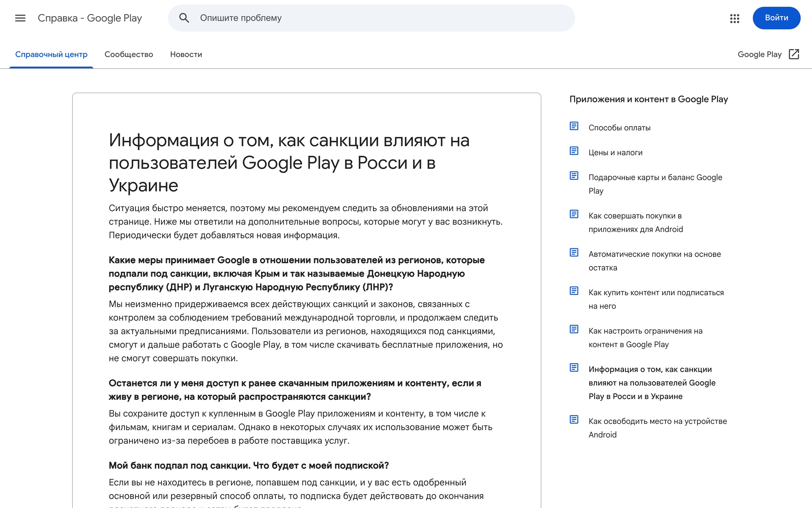Click the paragraph starting Мы неизменно придерживаемся
Screen dimensions: 812x508
click(306, 331)
